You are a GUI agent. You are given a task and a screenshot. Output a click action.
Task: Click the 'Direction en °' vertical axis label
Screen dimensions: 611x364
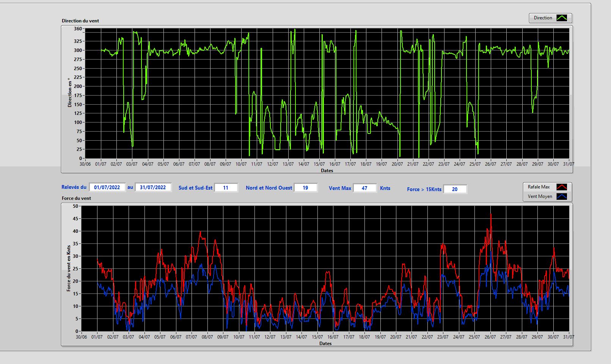click(69, 93)
